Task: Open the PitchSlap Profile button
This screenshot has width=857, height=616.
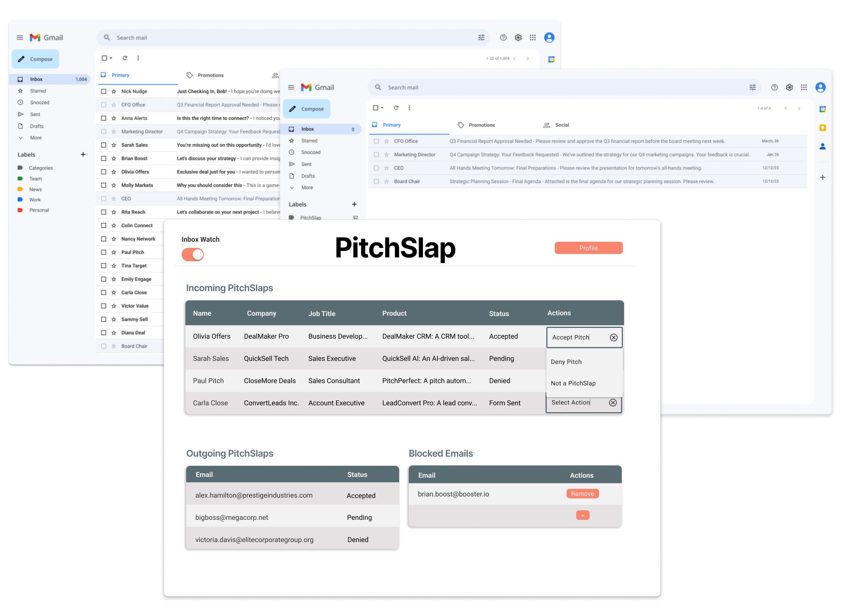Action: coord(588,248)
